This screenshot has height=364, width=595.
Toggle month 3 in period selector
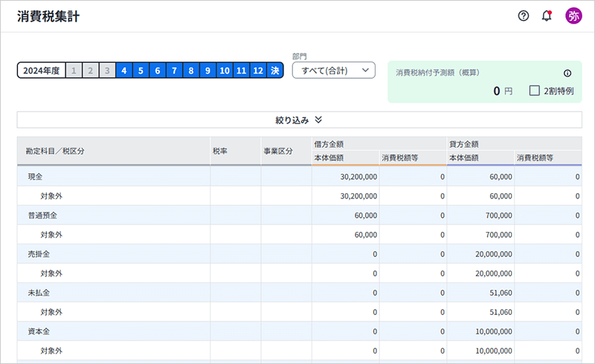pos(107,71)
